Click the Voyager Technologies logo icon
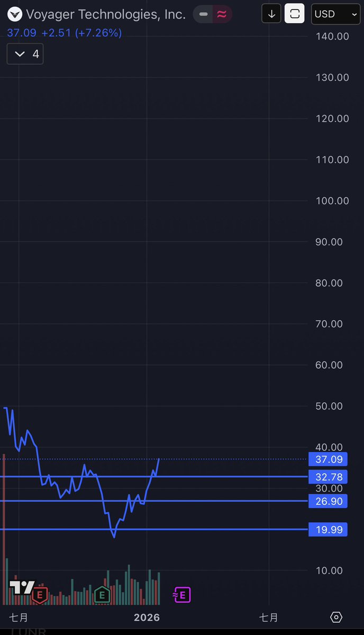Viewport: 364px width, 635px height. (15, 14)
